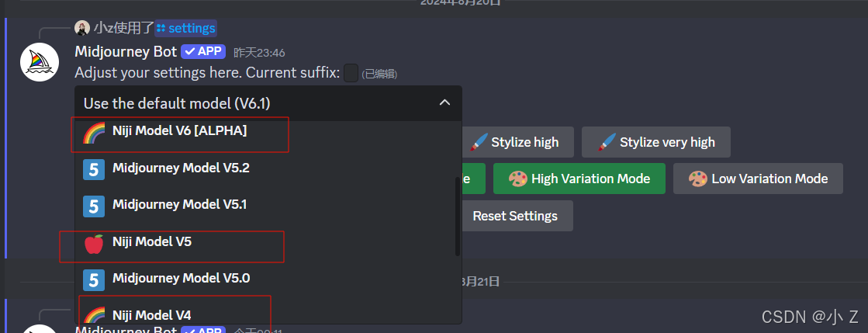The height and width of the screenshot is (333, 868).
Task: Click the 昨天23:46 message timestamp
Action: click(x=259, y=53)
